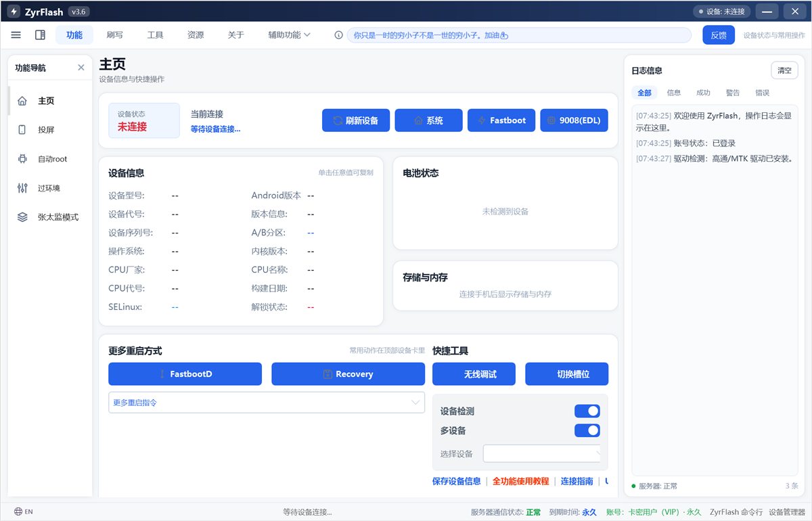812x521 pixels.
Task: Reboot into 9008(EDL) mode
Action: click(x=574, y=120)
